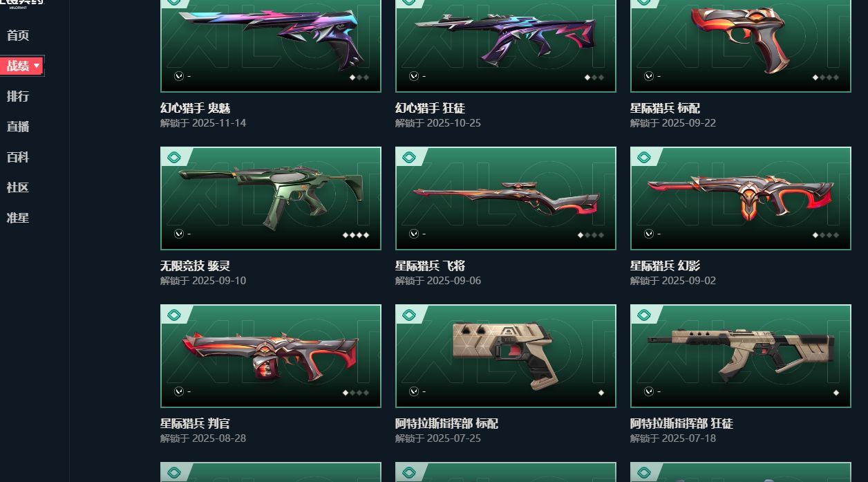This screenshot has height=482, width=868.
Task: Click level diamonds on 星际猎兵 判官 card
Action: point(356,393)
